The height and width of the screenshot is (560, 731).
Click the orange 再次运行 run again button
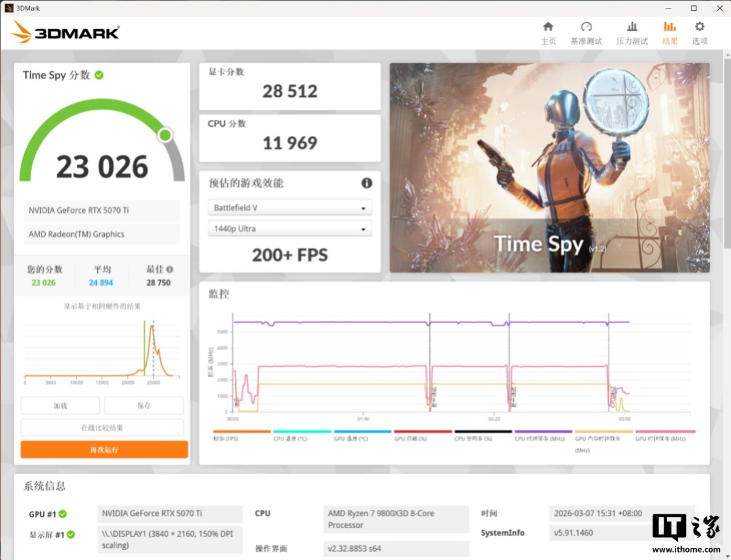pyautogui.click(x=104, y=450)
